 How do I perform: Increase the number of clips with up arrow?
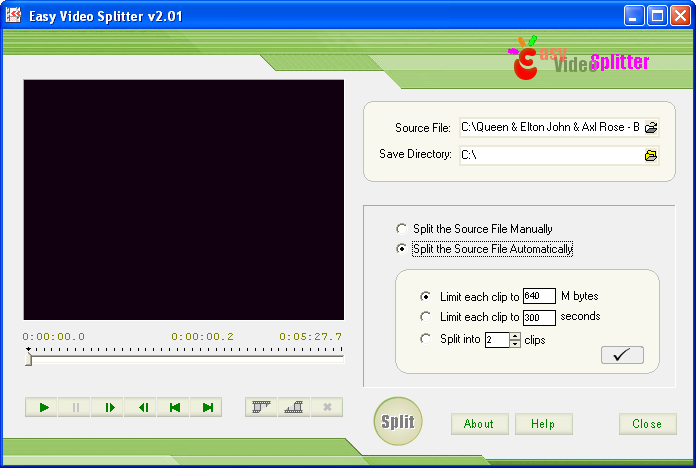[x=515, y=336]
